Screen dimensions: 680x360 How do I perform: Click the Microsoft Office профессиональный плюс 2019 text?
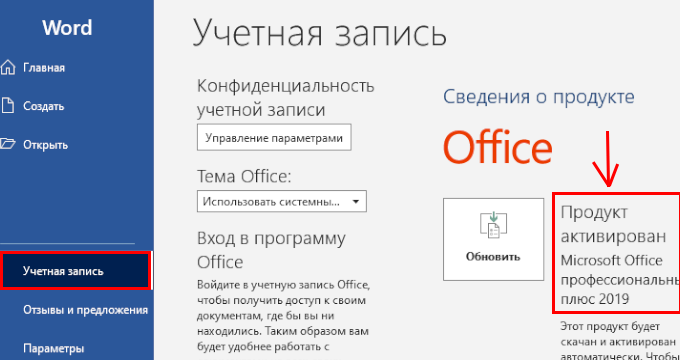pos(620,280)
